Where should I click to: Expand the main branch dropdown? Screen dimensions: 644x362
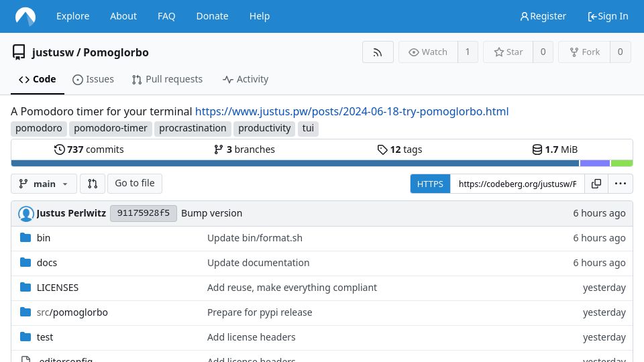click(x=44, y=184)
